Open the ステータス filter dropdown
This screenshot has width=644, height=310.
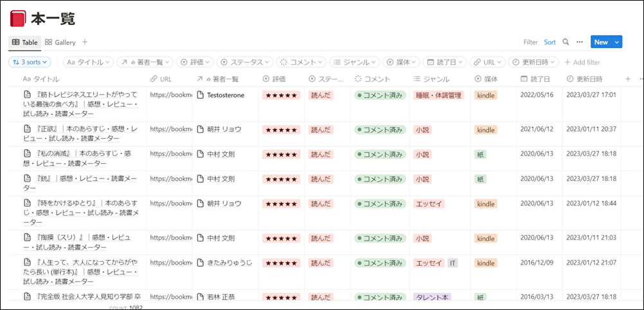(x=245, y=62)
